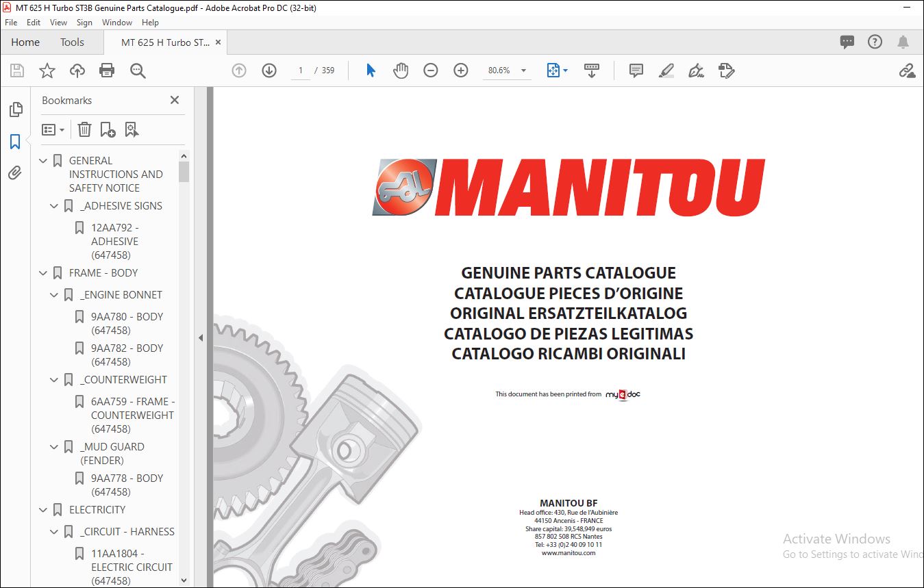
Task: Open the View menu
Action: coord(58,23)
